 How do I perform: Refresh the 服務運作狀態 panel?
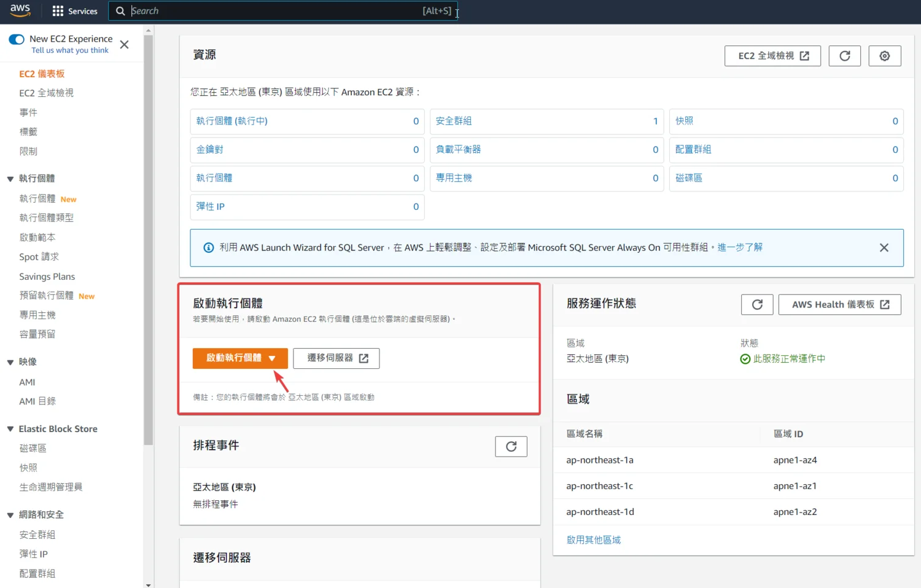(757, 304)
